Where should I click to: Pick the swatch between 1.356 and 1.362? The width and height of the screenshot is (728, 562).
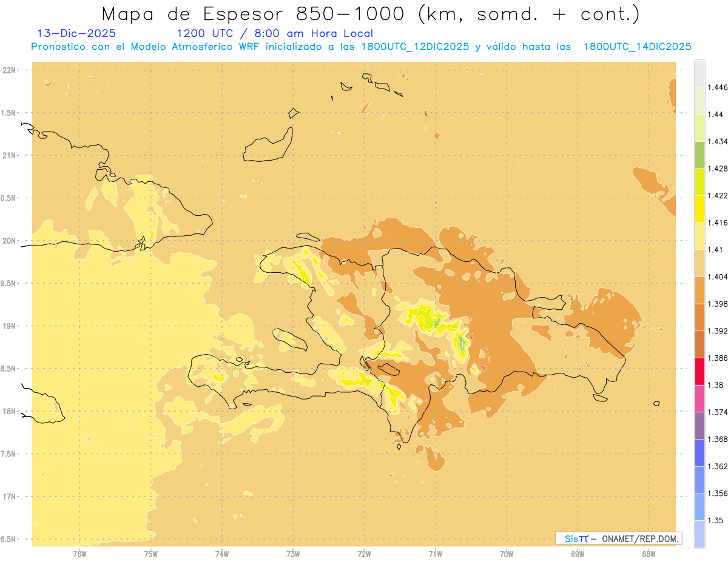[699, 480]
